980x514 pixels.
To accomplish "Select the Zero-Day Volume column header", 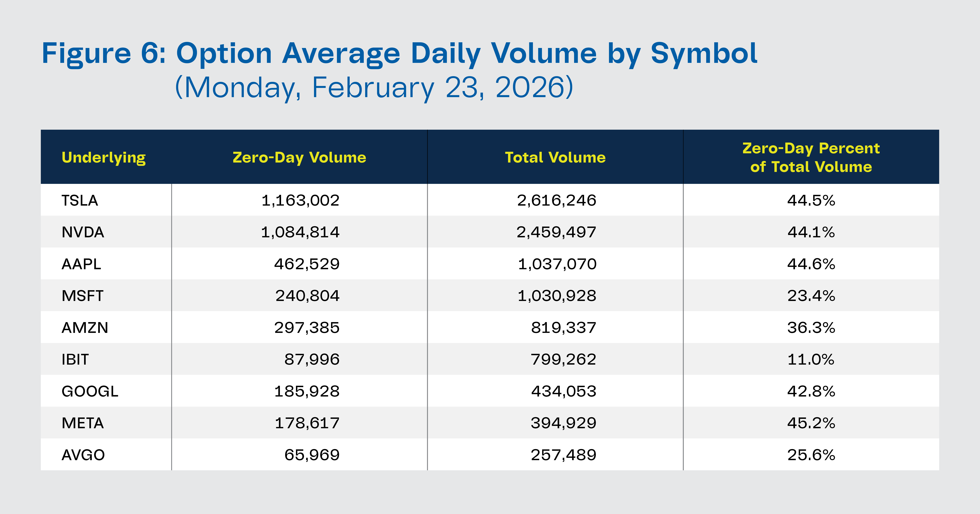I will (x=299, y=157).
